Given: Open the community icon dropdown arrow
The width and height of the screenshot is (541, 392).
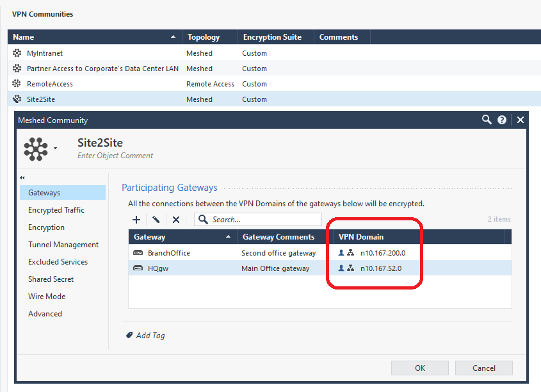Looking at the screenshot, I should pyautogui.click(x=56, y=149).
